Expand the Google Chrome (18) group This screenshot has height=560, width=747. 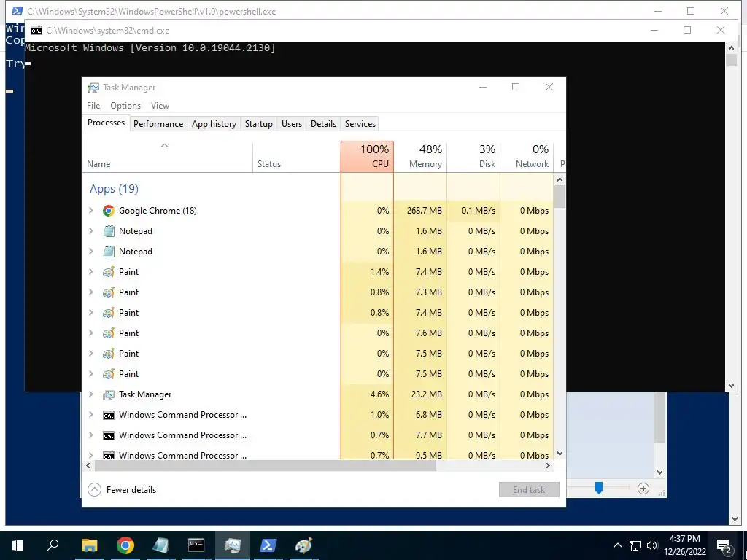pyautogui.click(x=91, y=211)
